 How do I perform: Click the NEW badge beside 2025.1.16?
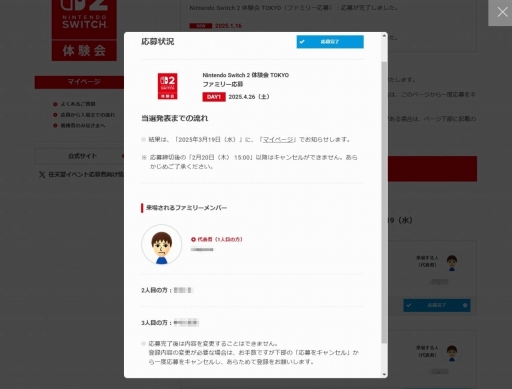pos(201,26)
